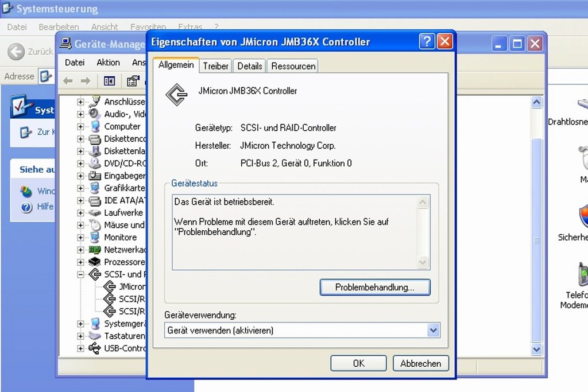Select the Ressourcen tab

(293, 66)
